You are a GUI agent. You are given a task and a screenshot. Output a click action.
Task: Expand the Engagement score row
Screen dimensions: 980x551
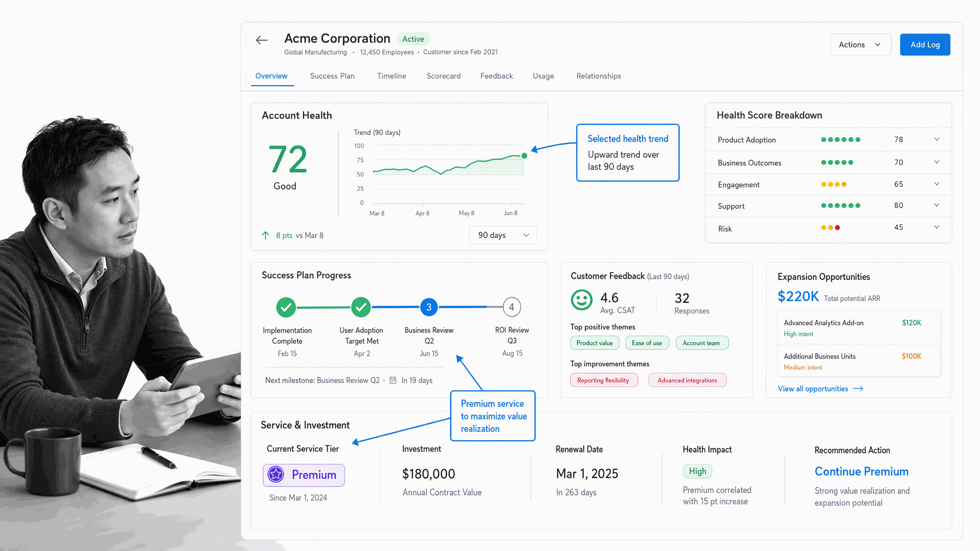(x=936, y=184)
